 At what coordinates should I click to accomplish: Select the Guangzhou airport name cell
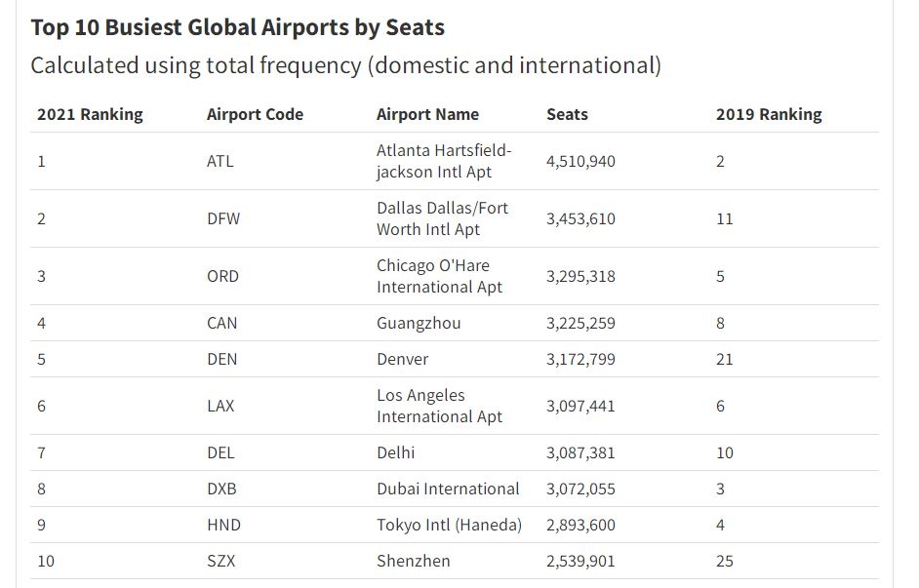419,324
